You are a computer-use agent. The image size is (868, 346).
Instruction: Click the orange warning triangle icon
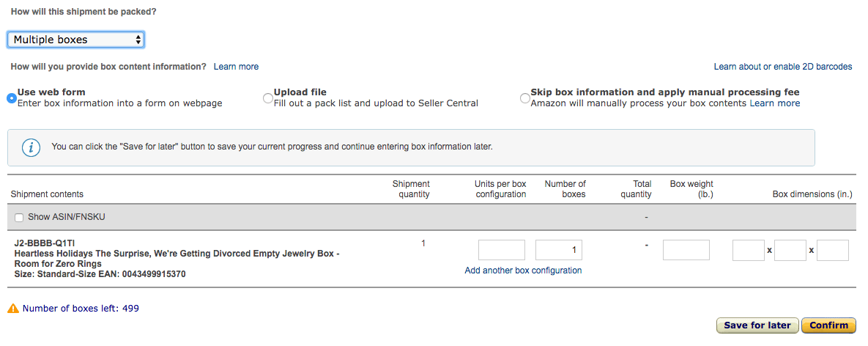click(x=13, y=309)
